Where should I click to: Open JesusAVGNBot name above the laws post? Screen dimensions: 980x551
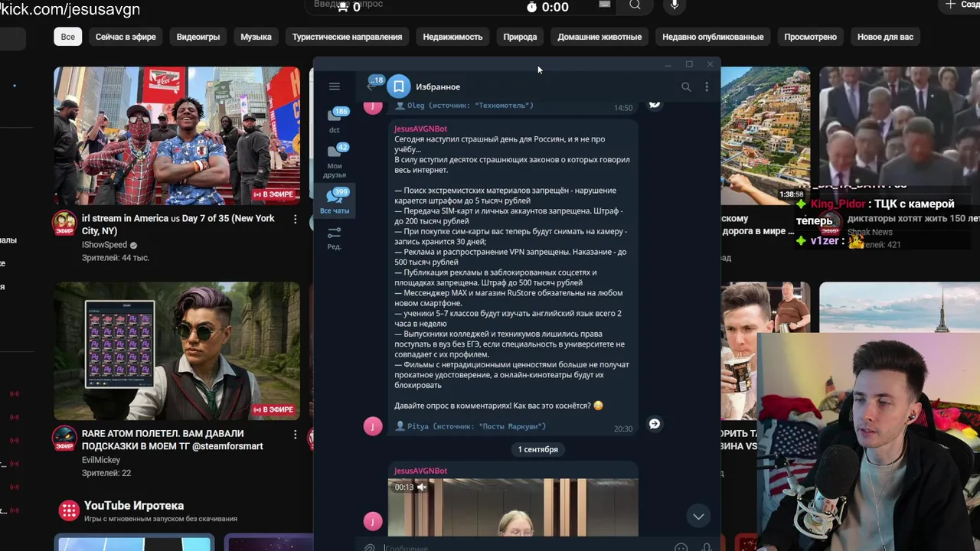(420, 129)
